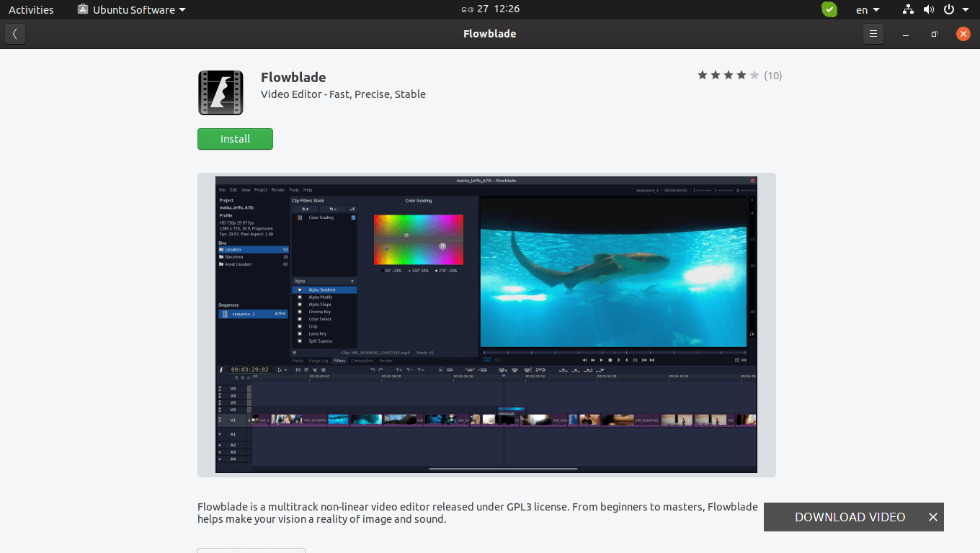Click the redo arrow in the timeline toolbar

pyautogui.click(x=379, y=369)
